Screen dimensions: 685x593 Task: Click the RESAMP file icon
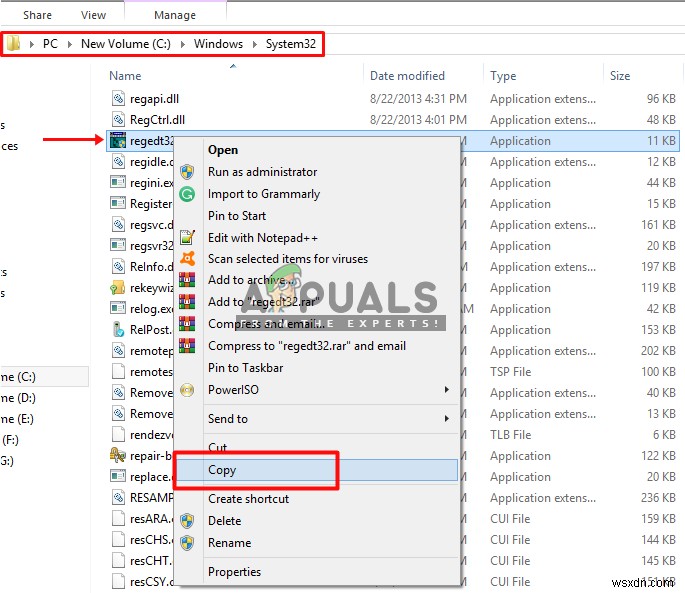pyautogui.click(x=118, y=497)
